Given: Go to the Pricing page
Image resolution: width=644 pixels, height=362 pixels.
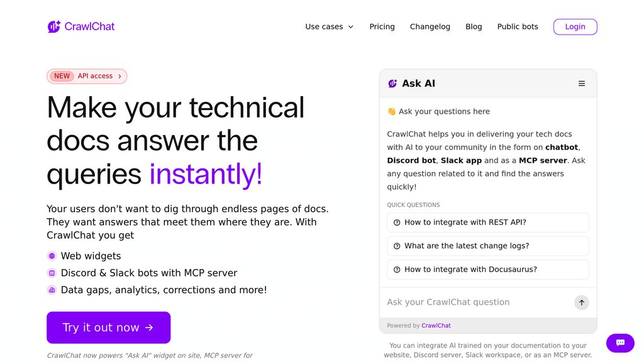Looking at the screenshot, I should point(382,26).
